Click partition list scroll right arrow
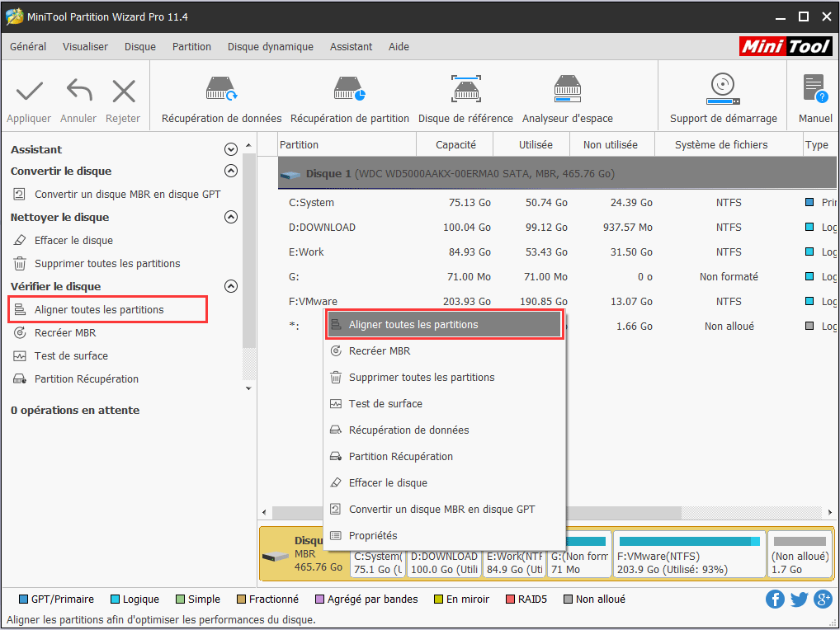 [830, 512]
